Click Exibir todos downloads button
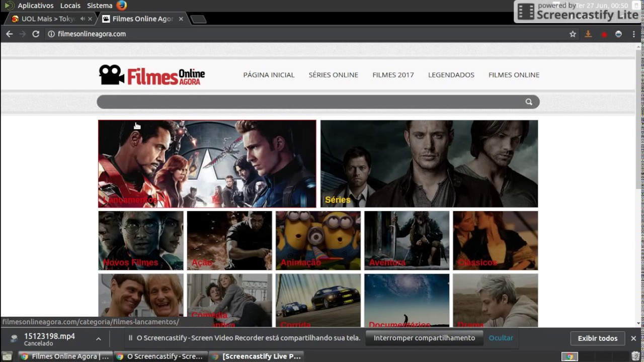The width and height of the screenshot is (644, 362). coord(598,338)
